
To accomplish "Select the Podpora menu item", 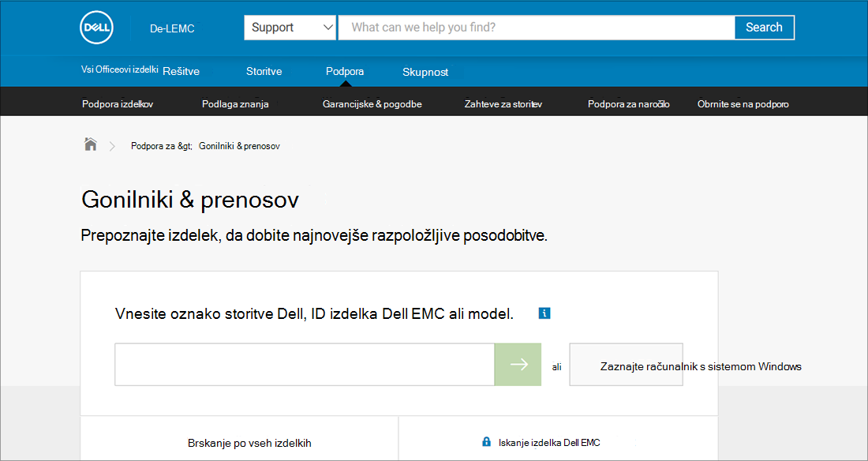I will pos(345,72).
